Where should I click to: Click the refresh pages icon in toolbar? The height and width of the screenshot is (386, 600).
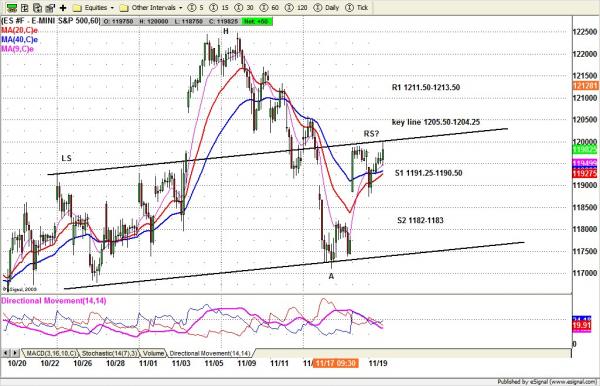(38, 7)
